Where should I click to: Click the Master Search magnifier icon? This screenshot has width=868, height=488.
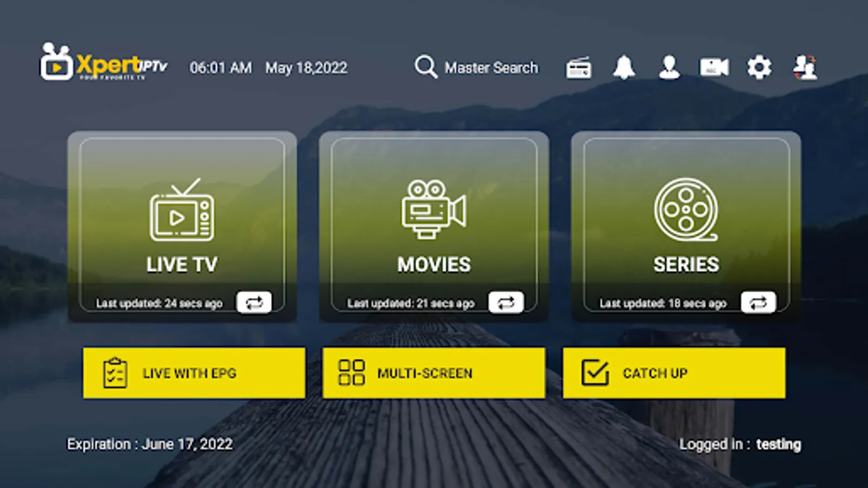[426, 66]
